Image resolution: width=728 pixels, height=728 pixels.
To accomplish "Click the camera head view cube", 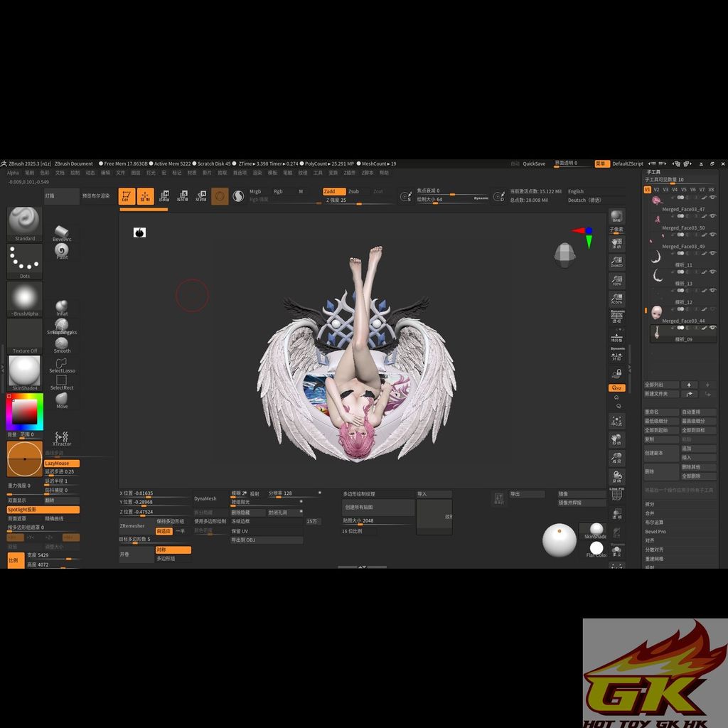I will point(564,255).
